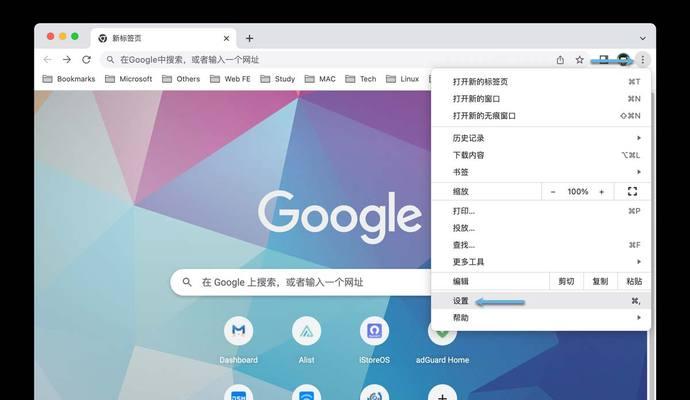Open a new tab with plus button
This screenshot has height=400, width=690.
click(250, 38)
